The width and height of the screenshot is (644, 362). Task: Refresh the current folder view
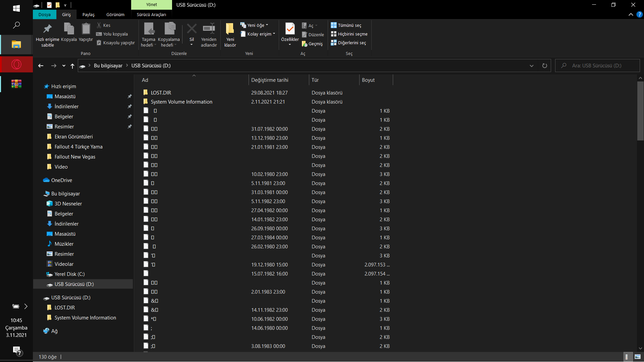[544, 66]
